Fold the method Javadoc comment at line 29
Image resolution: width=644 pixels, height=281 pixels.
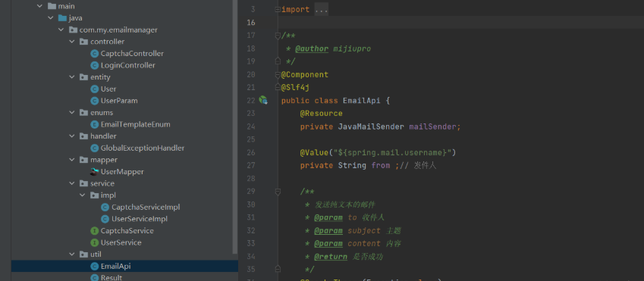278,191
